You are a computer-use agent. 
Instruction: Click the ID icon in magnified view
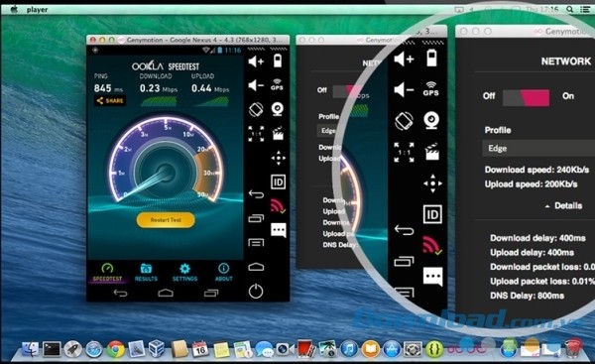tap(432, 214)
